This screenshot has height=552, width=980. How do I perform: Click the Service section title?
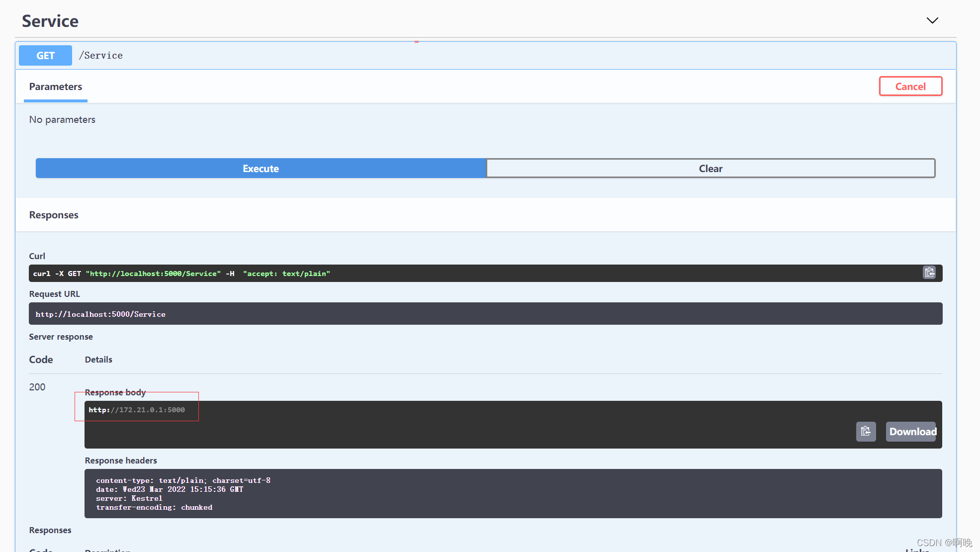pos(50,21)
